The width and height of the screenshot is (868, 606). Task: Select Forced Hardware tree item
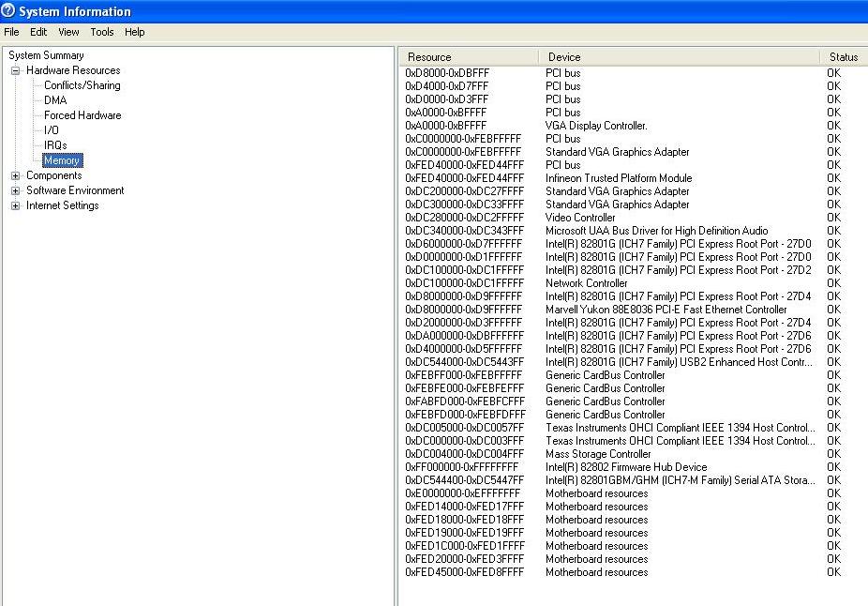(82, 115)
